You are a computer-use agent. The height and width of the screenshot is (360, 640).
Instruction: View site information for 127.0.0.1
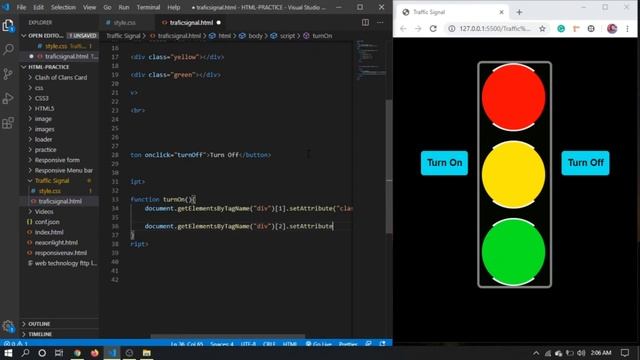(451, 29)
